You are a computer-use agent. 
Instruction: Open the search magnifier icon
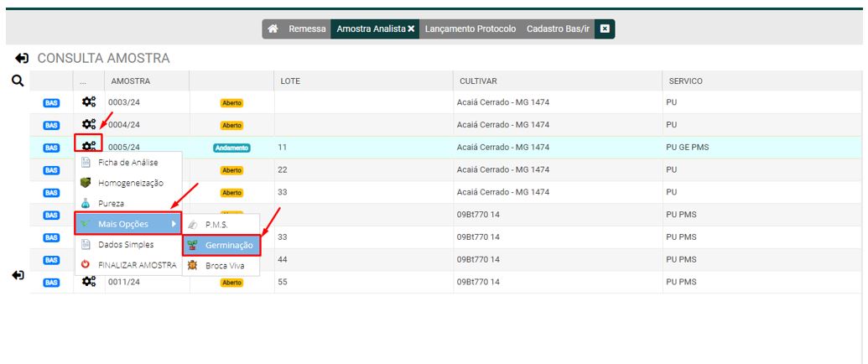click(16, 81)
